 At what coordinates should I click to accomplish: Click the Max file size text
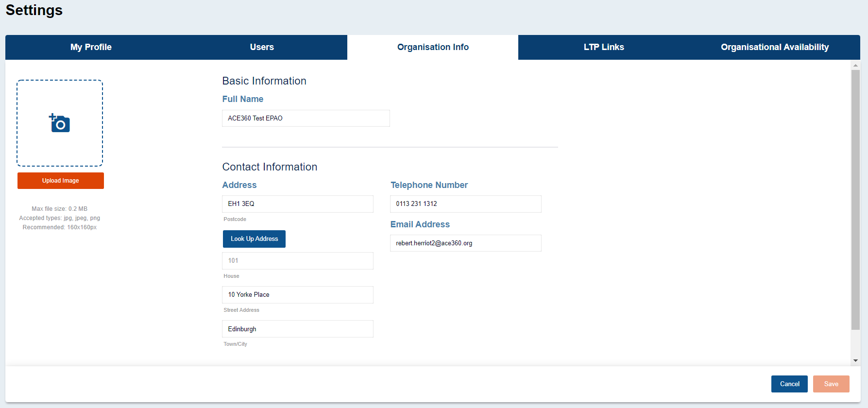point(60,209)
